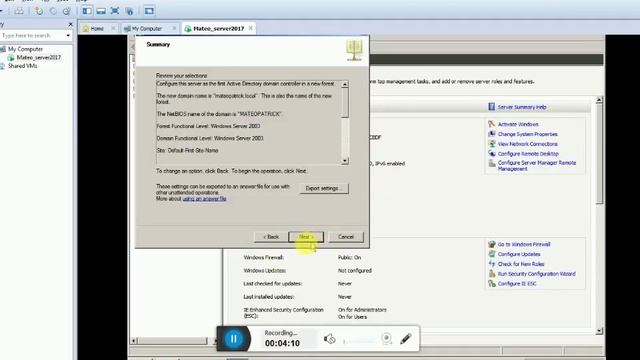Pause the screen recording
Viewport: 640px width, 360px height.
click(x=233, y=338)
